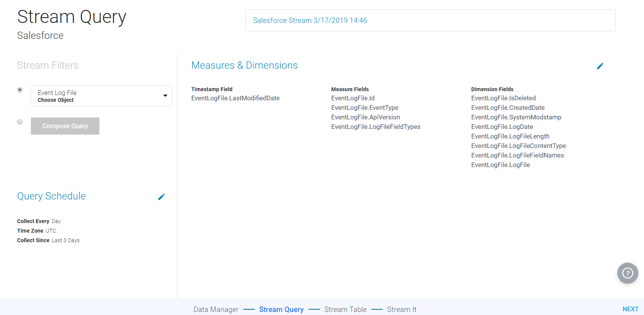Go to the Stream It step
The image size is (644, 315).
[x=402, y=309]
